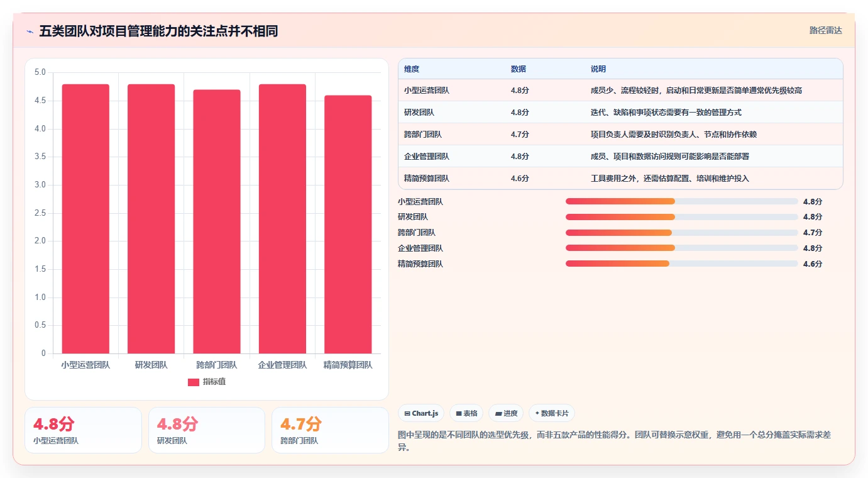Click the 数据 column header
This screenshot has height=478, width=868.
pos(519,69)
